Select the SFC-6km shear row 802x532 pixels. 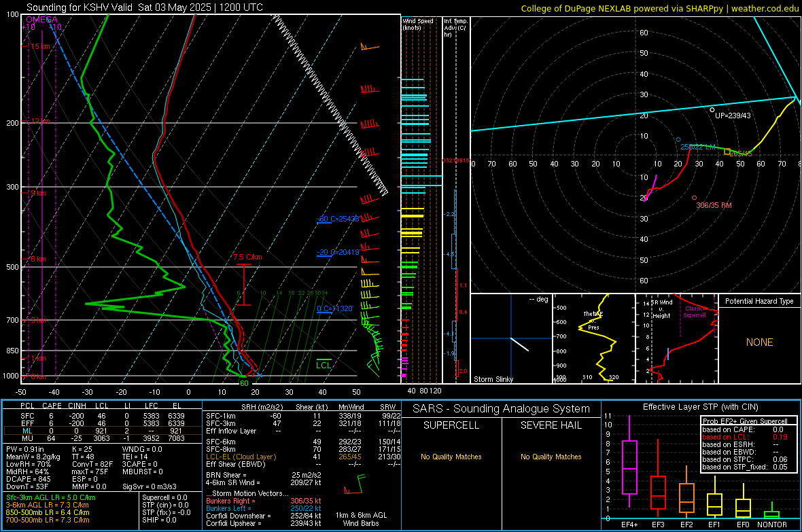click(303, 442)
